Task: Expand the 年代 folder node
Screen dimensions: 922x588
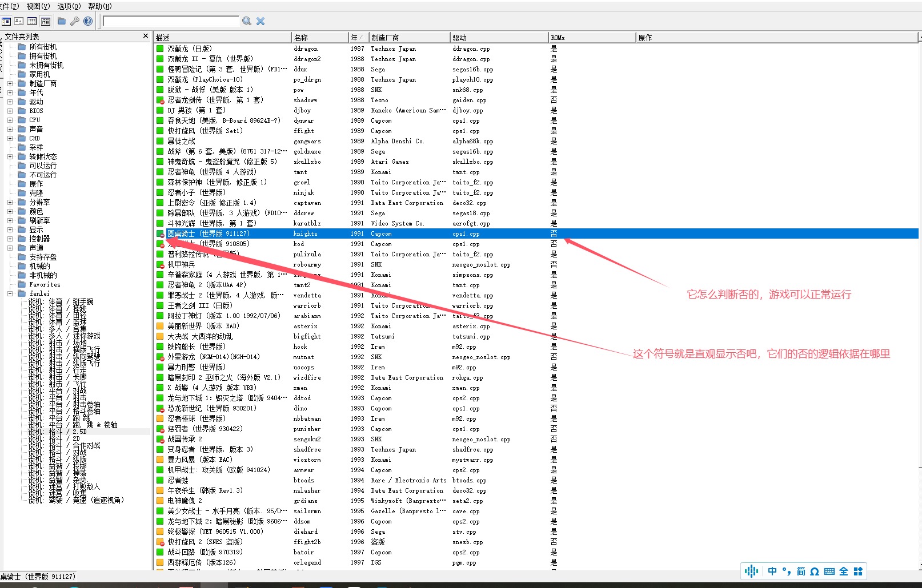Action: click(10, 92)
